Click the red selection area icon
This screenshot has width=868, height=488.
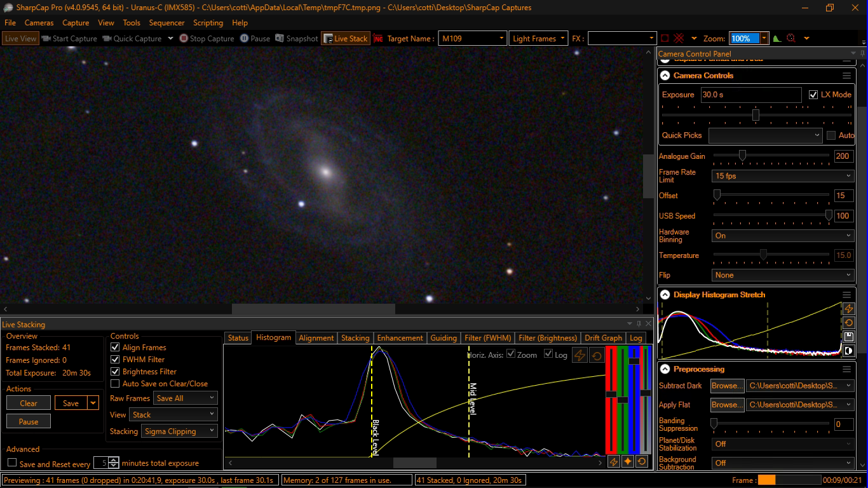[x=665, y=38]
